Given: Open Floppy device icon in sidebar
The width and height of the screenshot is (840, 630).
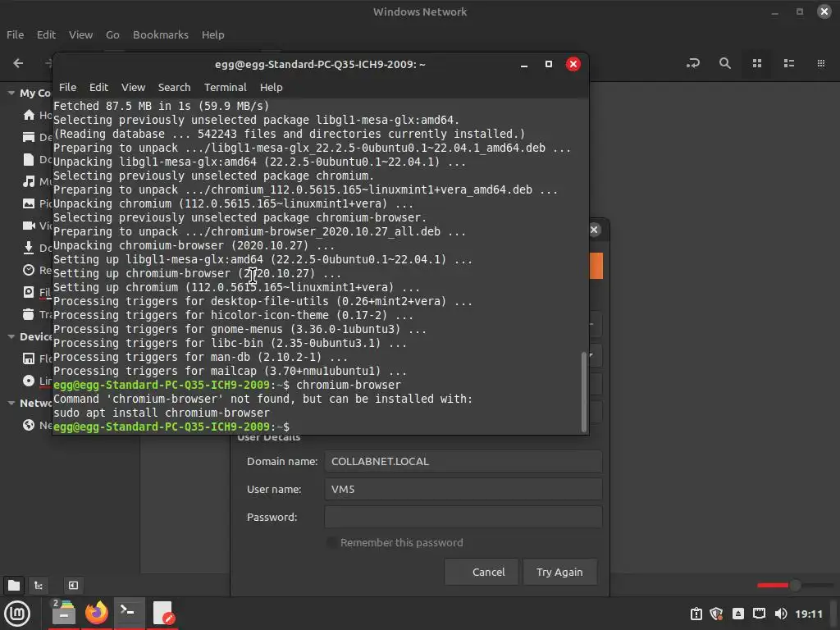Looking at the screenshot, I should click(x=29, y=358).
